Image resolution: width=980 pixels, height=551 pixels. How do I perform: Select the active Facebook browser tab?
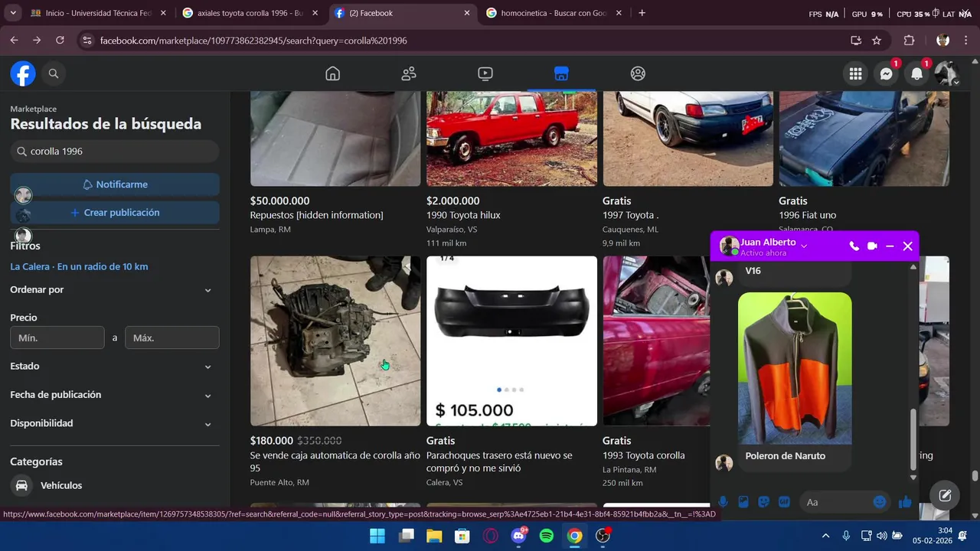tap(402, 13)
